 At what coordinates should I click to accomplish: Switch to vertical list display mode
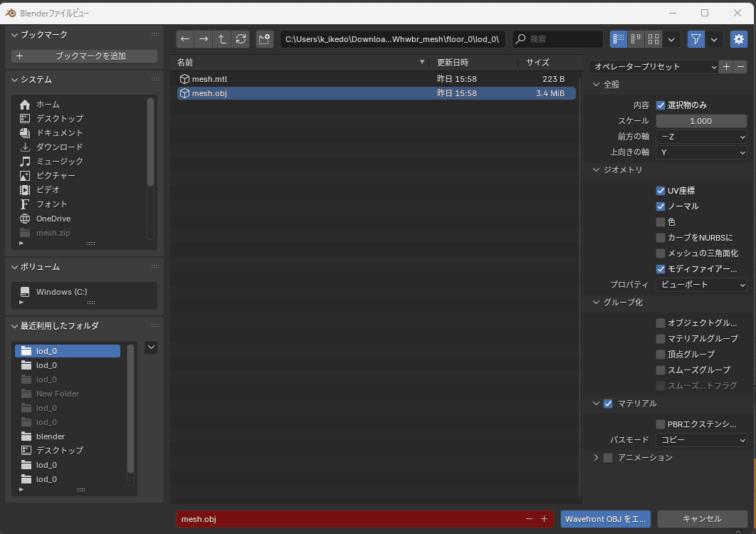(x=619, y=39)
